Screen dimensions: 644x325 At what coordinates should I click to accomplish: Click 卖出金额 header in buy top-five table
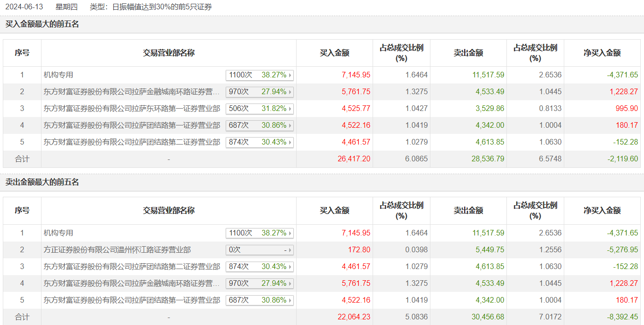pyautogui.click(x=468, y=53)
